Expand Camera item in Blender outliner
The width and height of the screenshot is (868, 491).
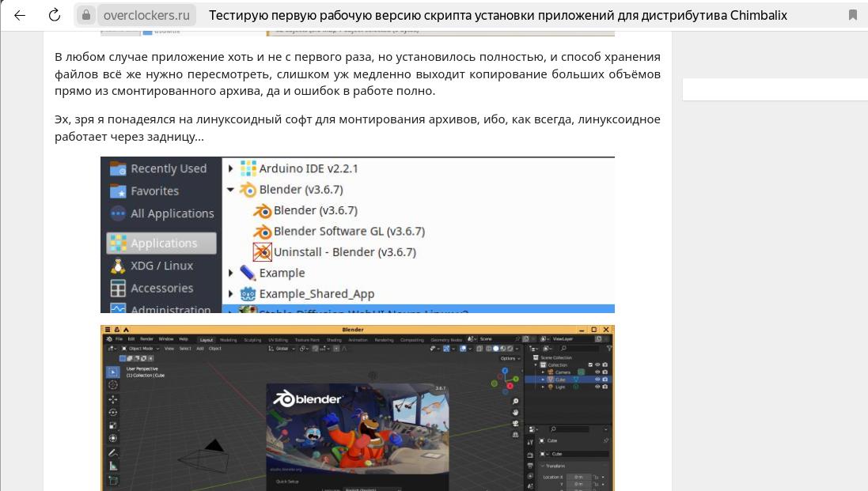pos(543,372)
